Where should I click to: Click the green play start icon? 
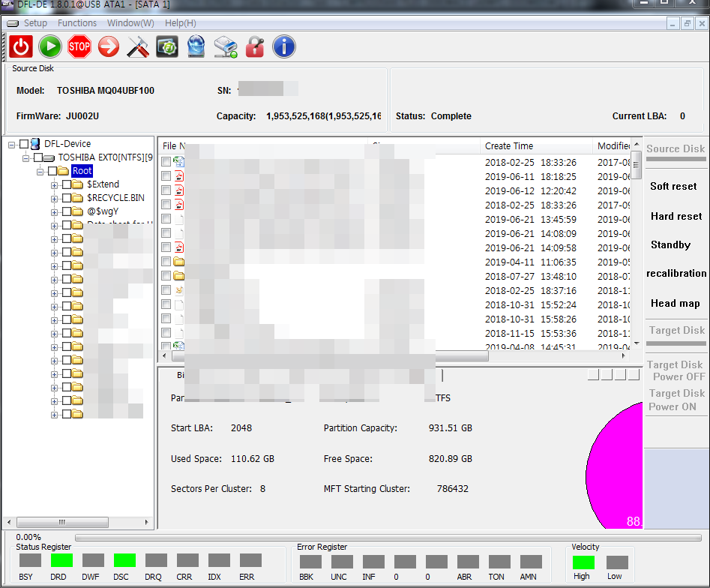[x=49, y=46]
